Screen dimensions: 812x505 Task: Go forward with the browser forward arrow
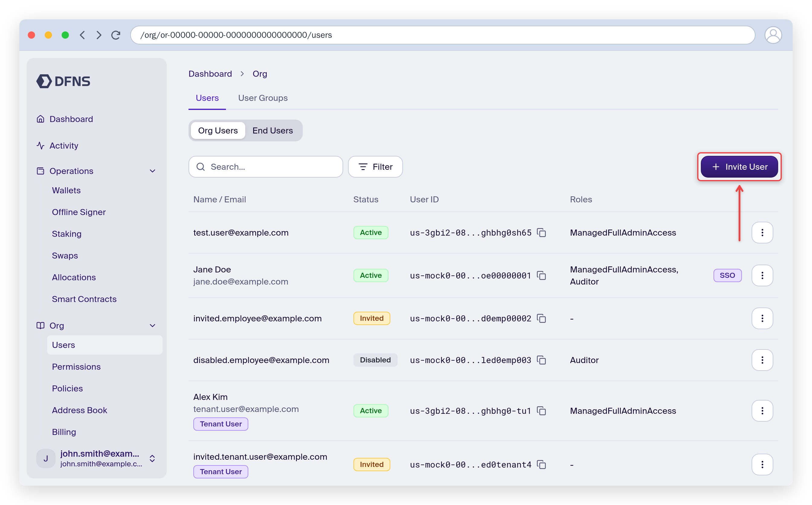coord(99,35)
